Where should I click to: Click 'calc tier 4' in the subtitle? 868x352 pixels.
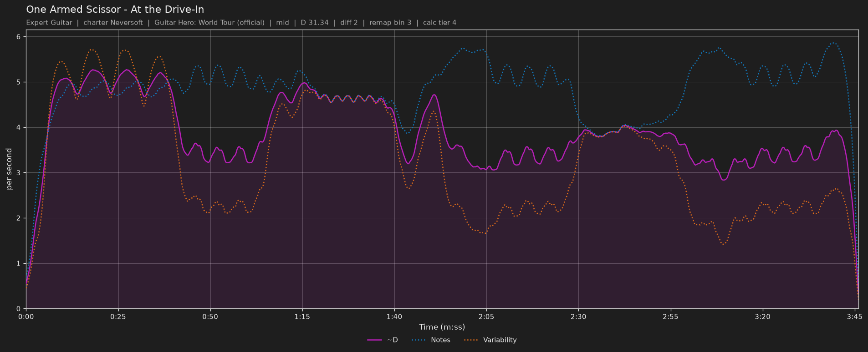pos(439,23)
